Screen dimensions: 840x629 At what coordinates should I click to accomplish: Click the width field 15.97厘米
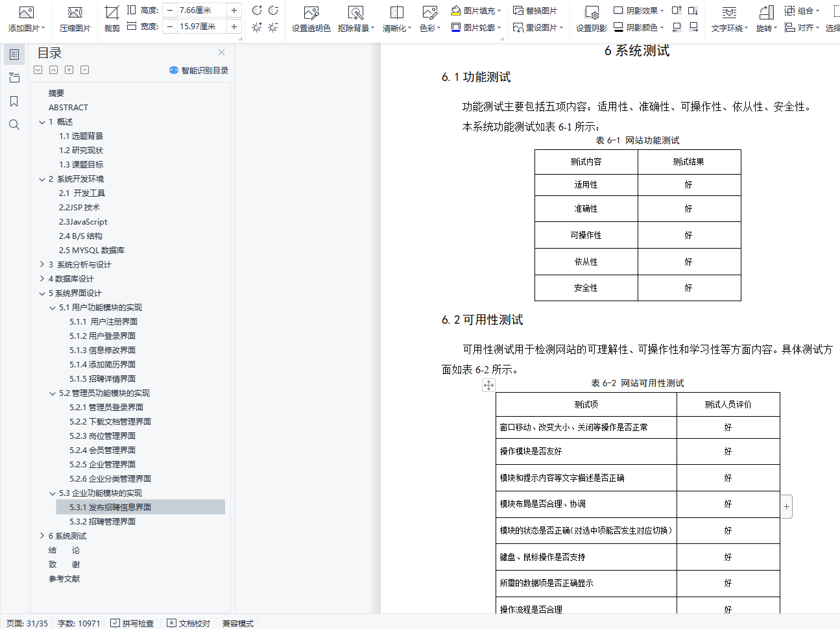point(202,27)
